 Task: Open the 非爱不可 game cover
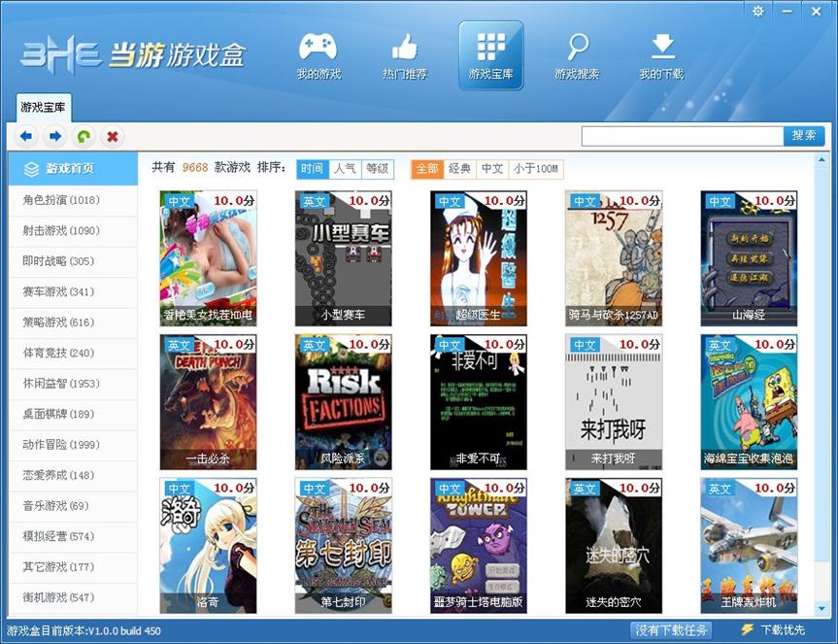coord(479,402)
